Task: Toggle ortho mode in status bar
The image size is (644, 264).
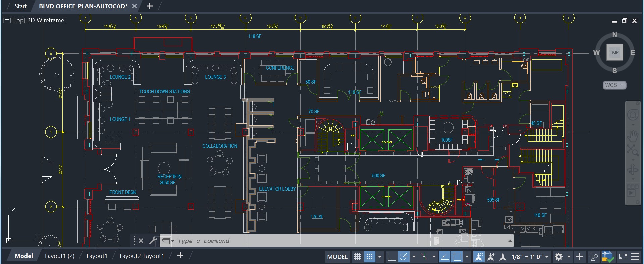Action: [x=391, y=257]
